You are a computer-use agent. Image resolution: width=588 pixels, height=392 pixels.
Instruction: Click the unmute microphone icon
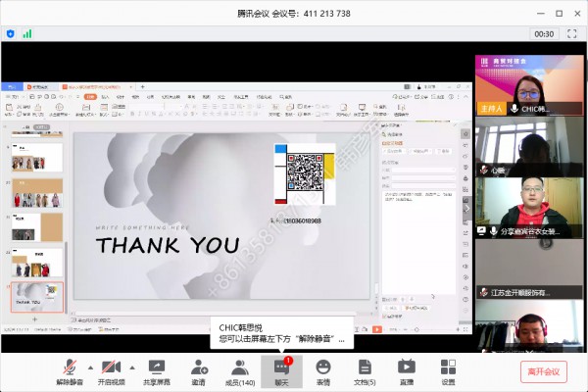70,367
